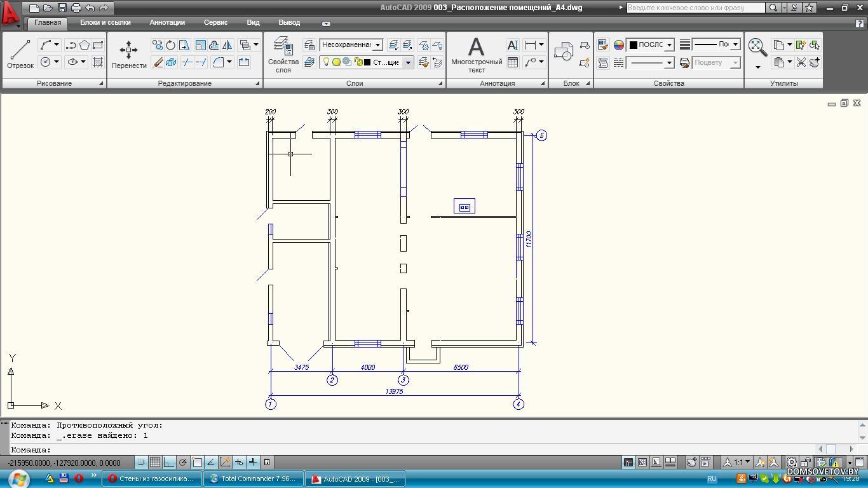Click the Insert Block icon
Screen dimensions: 868x488
564,53
